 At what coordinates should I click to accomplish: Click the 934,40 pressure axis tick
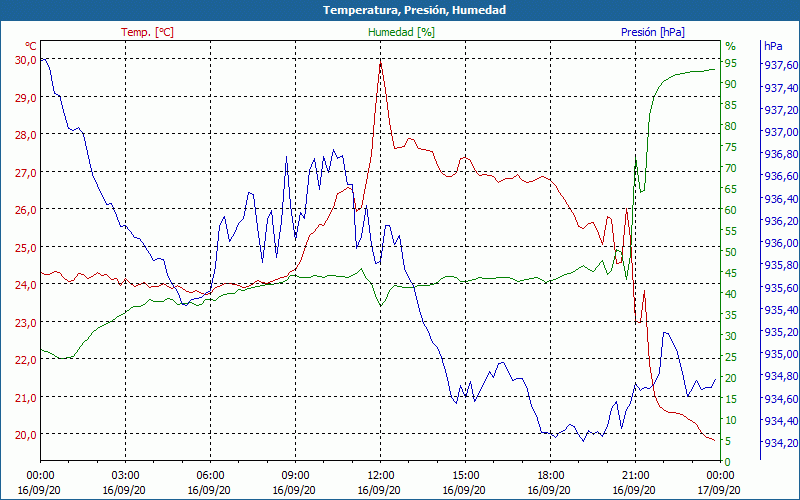[781, 421]
